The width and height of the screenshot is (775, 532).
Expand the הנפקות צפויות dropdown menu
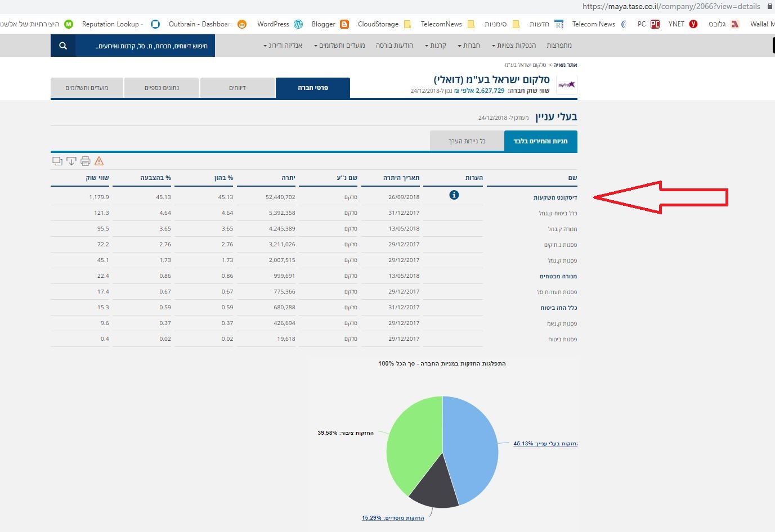tap(514, 46)
